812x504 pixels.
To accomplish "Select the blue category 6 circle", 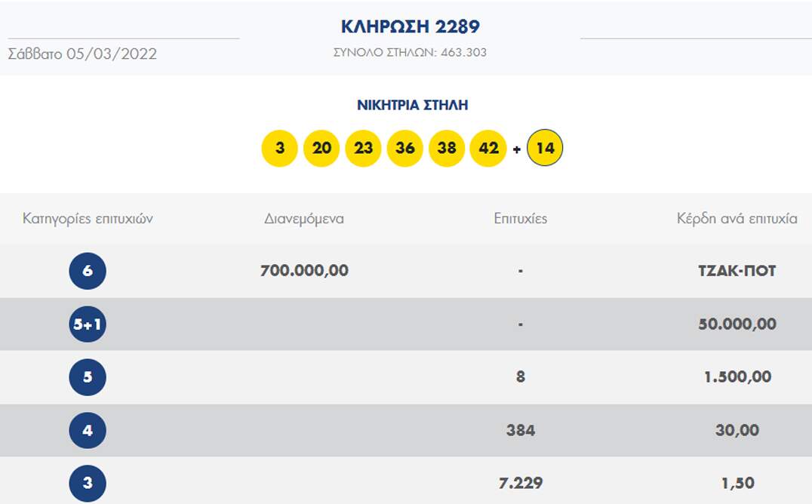I will point(88,271).
